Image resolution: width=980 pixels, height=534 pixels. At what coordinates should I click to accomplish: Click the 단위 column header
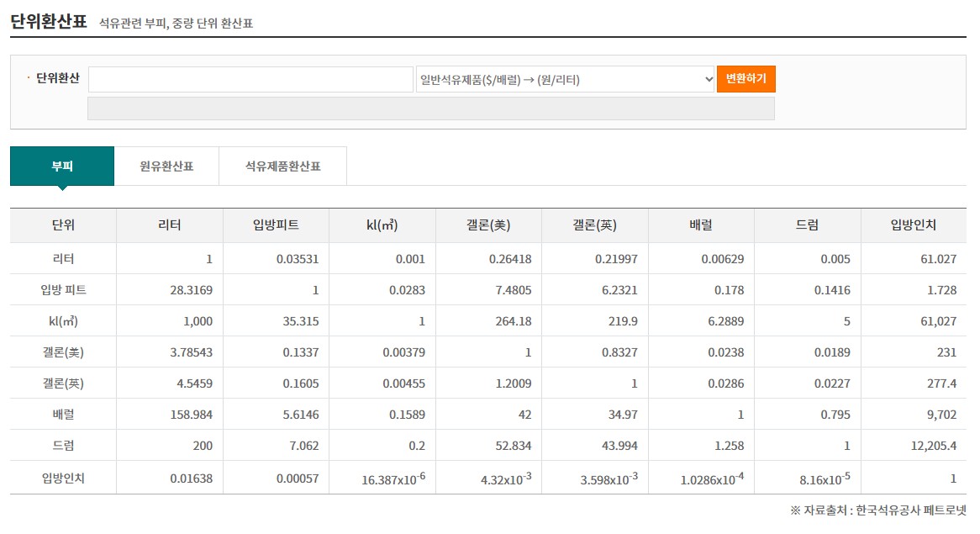pyautogui.click(x=63, y=225)
